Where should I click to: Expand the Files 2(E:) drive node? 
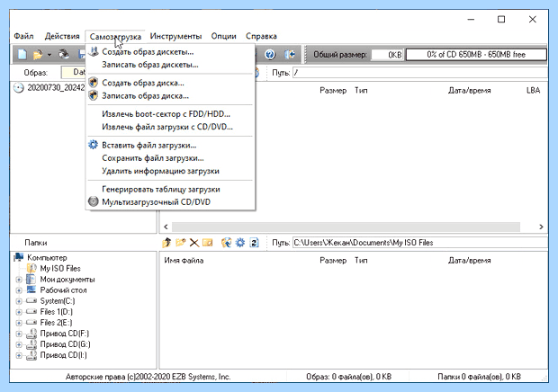pos(19,323)
